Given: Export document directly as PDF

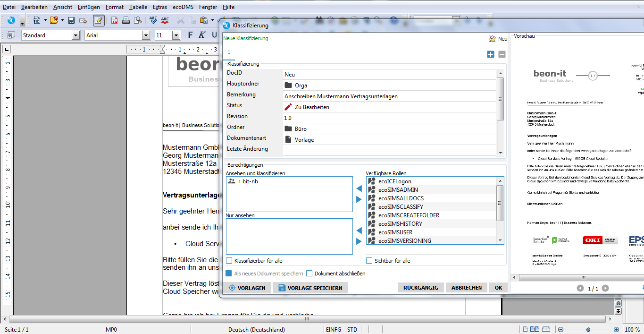Looking at the screenshot, I should pyautogui.click(x=114, y=20).
